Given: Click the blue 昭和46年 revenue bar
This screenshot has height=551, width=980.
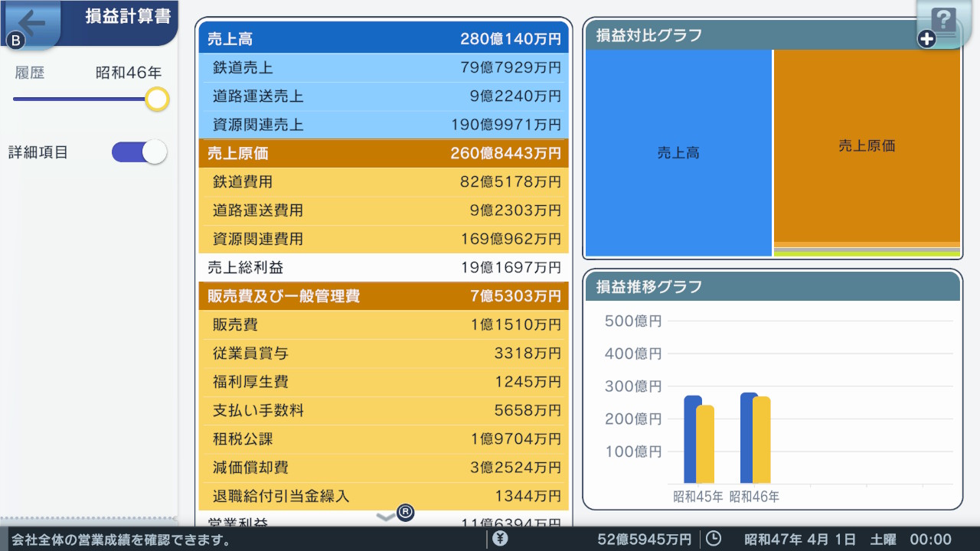Looking at the screenshot, I should click(746, 438).
